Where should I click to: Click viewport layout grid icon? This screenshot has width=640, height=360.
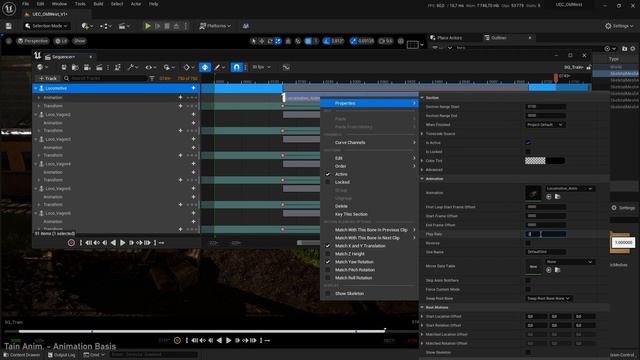[413, 45]
